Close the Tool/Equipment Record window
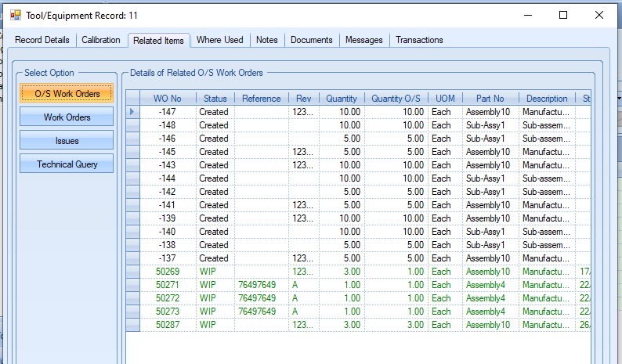Image resolution: width=622 pixels, height=364 pixels. click(598, 15)
